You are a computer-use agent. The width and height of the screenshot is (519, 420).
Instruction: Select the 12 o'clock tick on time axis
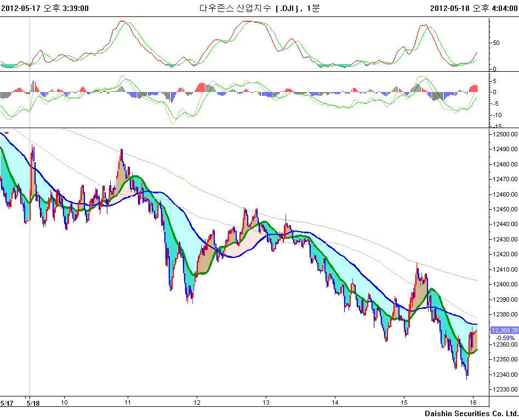[197, 402]
